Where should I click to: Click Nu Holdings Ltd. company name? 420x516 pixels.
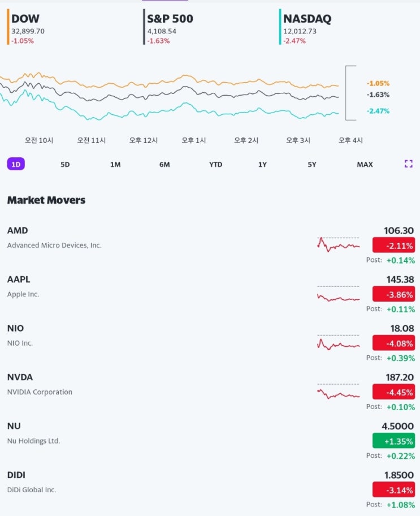click(33, 441)
